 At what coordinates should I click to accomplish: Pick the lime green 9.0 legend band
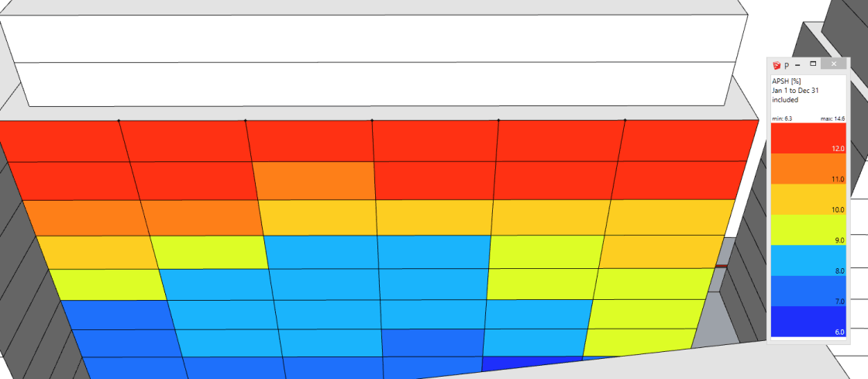point(809,229)
